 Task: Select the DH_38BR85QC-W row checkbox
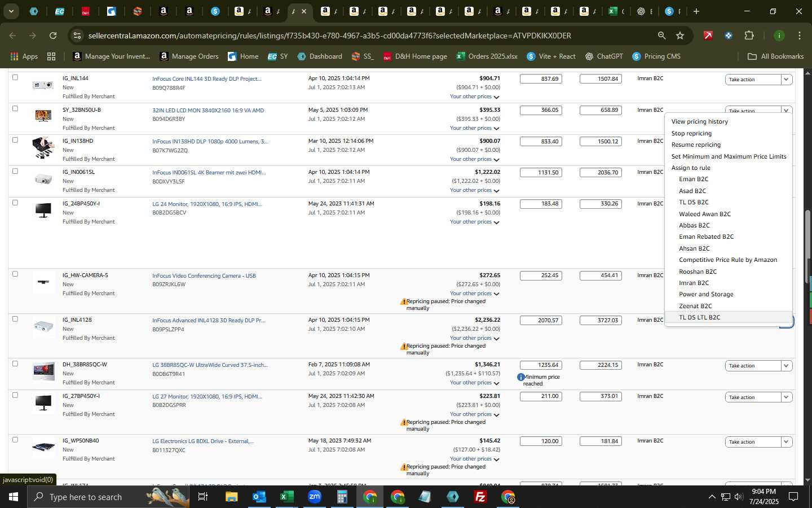(15, 364)
